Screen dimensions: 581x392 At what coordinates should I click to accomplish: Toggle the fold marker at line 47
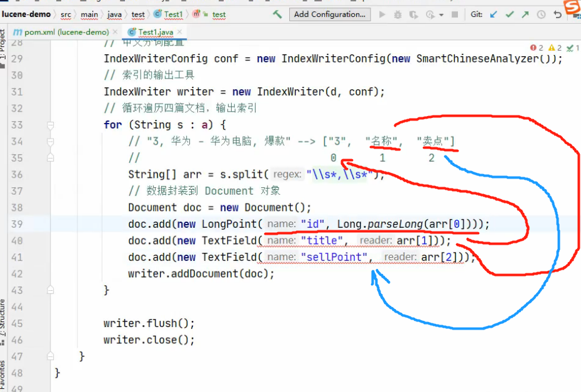51,356
